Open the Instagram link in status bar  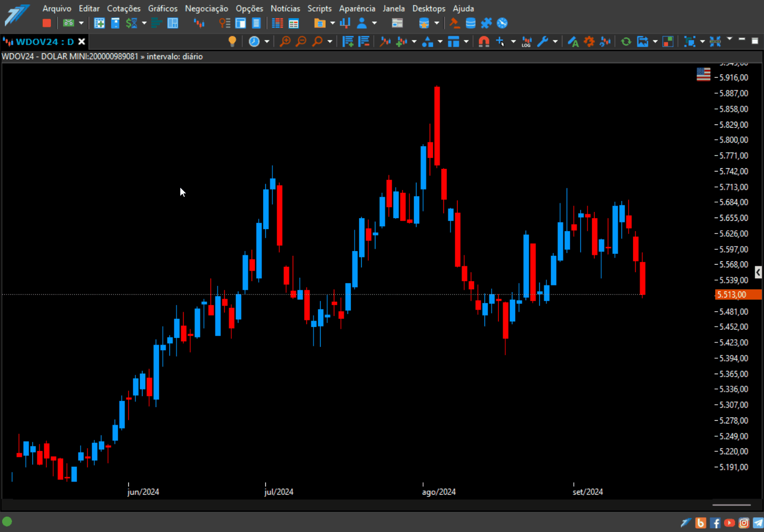(x=744, y=523)
